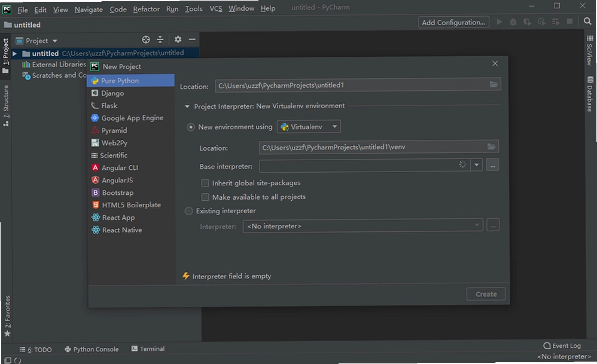597x364 pixels.
Task: Select the Web2Py project type
Action: 131,143
